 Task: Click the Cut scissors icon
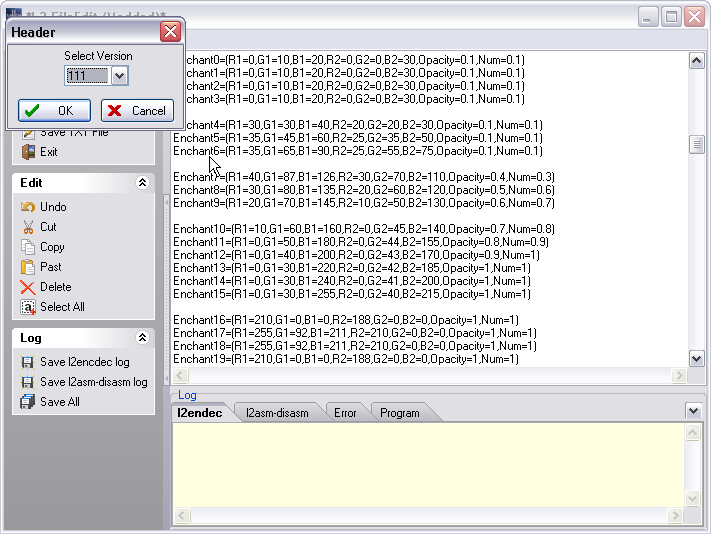tap(28, 227)
